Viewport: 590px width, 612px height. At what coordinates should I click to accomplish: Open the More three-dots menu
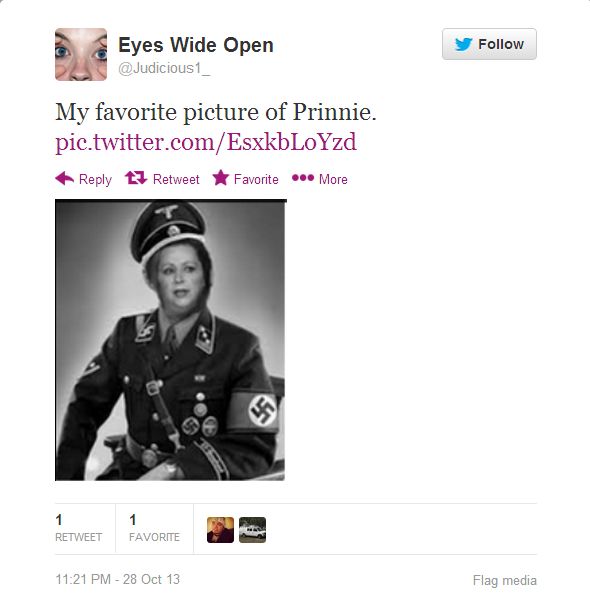pos(303,178)
